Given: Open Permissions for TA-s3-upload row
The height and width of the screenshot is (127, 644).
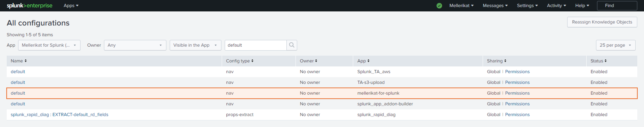Looking at the screenshot, I should (x=517, y=82).
